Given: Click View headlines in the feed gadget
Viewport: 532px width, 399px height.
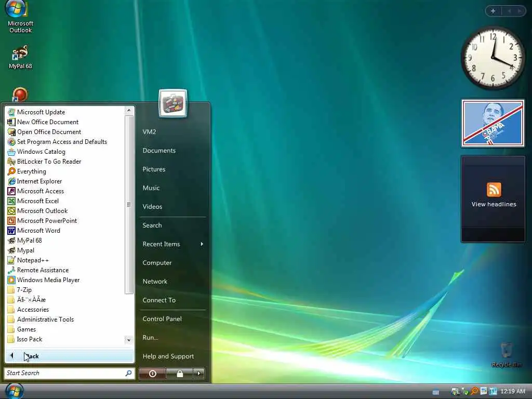Looking at the screenshot, I should pyautogui.click(x=494, y=204).
